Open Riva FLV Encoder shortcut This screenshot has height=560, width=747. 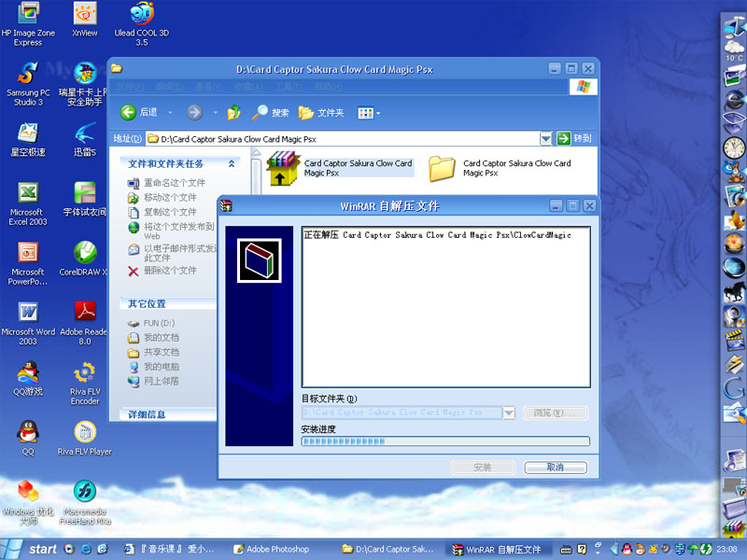click(85, 384)
